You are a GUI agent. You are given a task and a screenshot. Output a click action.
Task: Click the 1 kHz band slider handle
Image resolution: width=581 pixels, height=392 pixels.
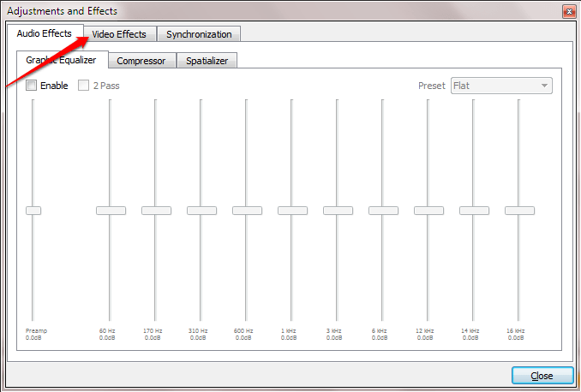point(293,211)
